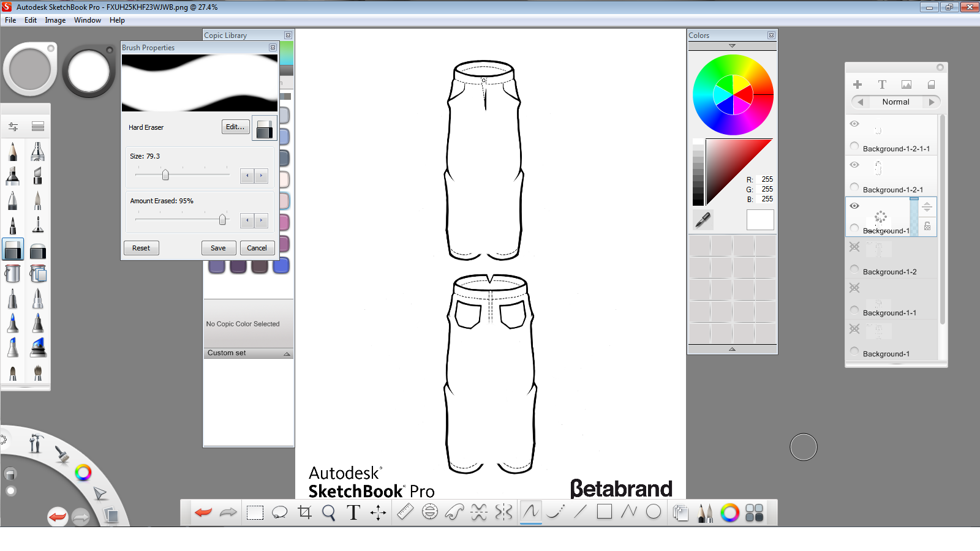Image resolution: width=980 pixels, height=551 pixels.
Task: Open the Normal blend mode selector
Action: tap(896, 102)
